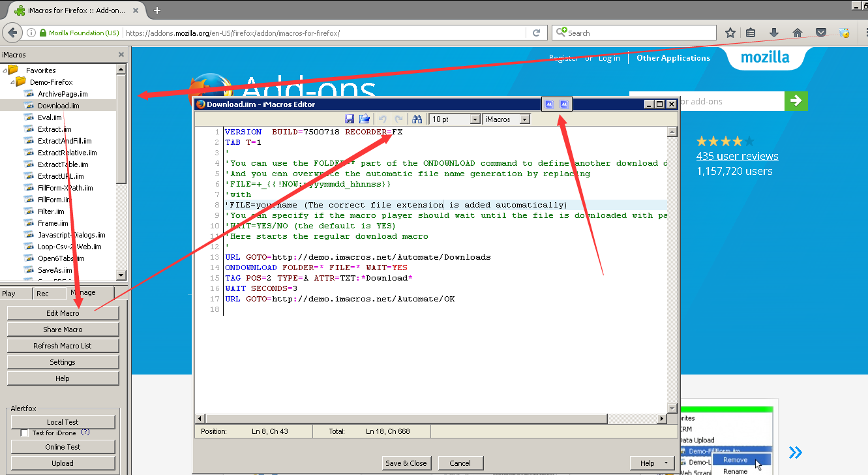
Task: Select Eval.iim in the macro tree
Action: point(50,117)
